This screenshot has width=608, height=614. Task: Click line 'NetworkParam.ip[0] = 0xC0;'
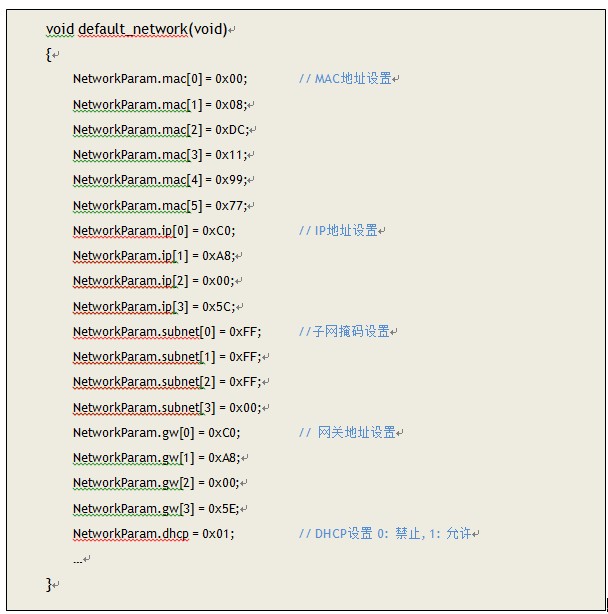[154, 231]
